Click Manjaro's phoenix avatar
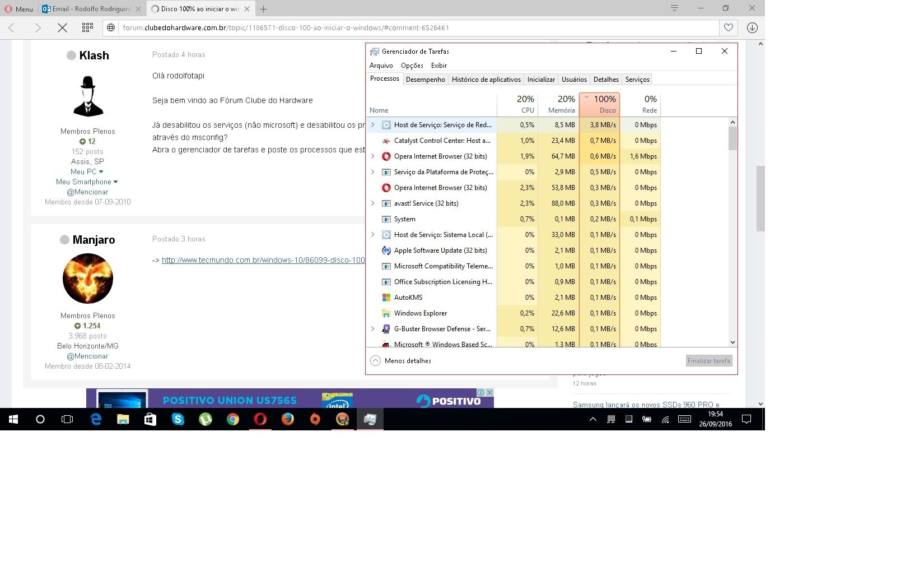This screenshot has height=566, width=924. point(88,279)
